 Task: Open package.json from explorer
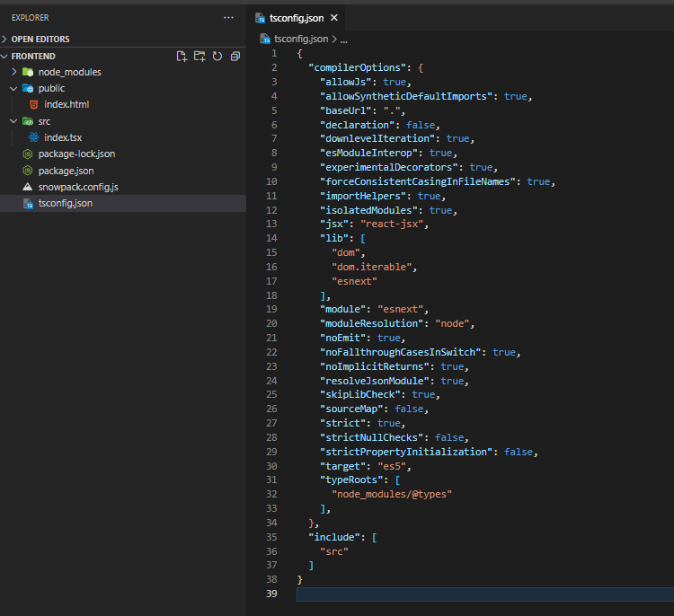point(66,171)
